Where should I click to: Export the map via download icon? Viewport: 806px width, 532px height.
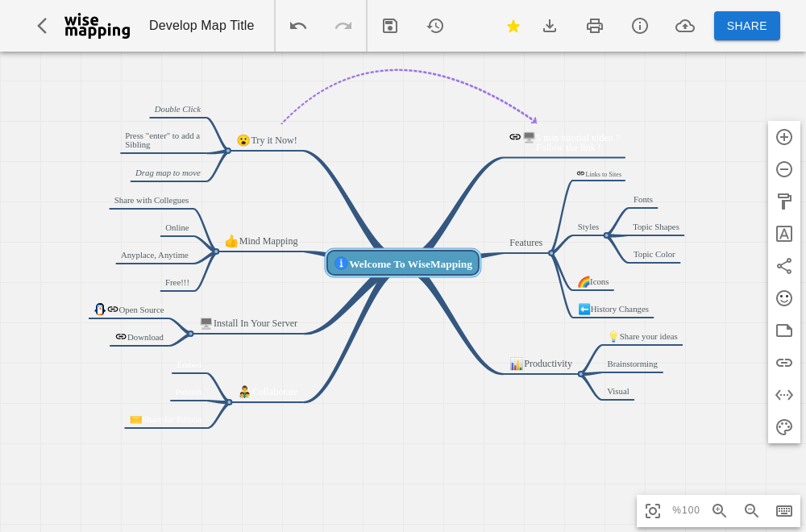tap(550, 26)
